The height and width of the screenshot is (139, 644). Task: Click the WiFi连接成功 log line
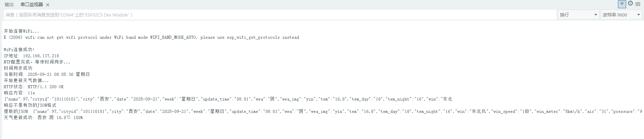click(19, 50)
